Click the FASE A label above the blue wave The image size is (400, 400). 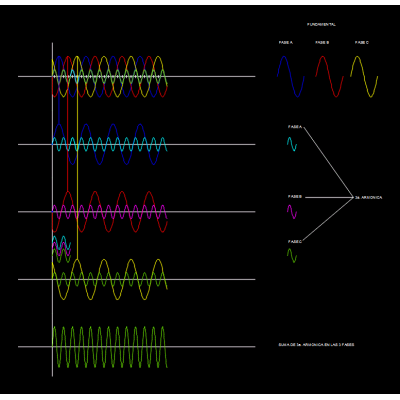pyautogui.click(x=286, y=43)
